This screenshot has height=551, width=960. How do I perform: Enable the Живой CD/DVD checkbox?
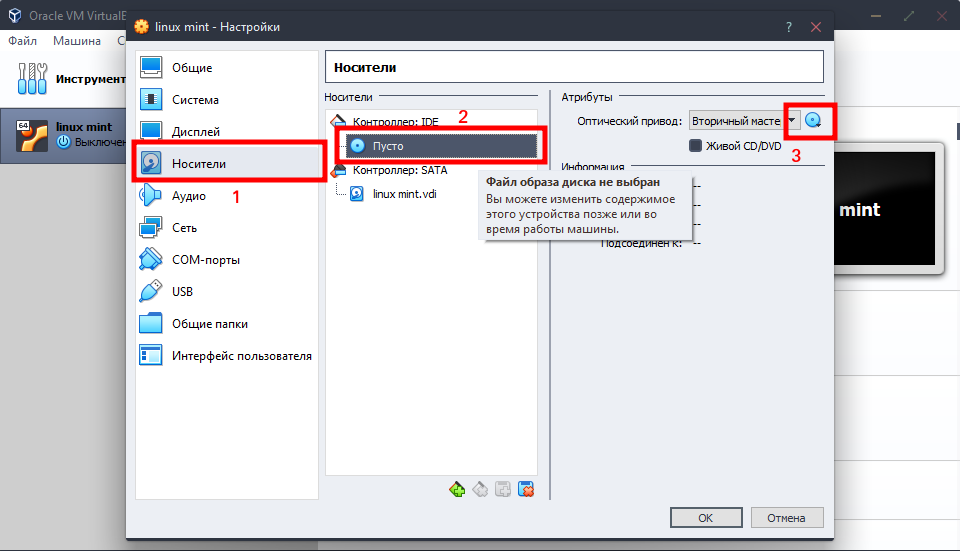pos(696,146)
